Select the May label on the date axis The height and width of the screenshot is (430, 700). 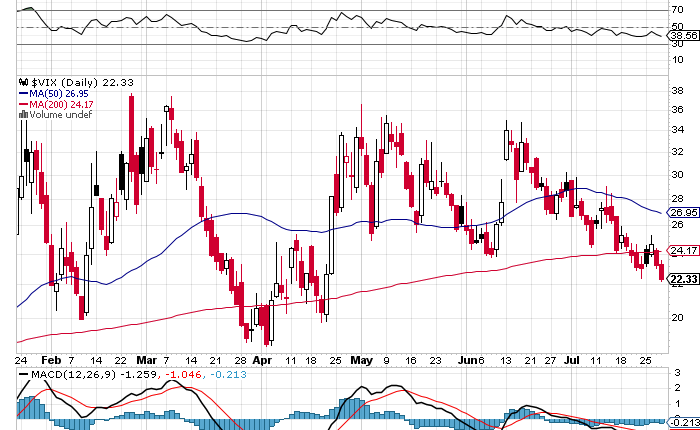(x=361, y=357)
